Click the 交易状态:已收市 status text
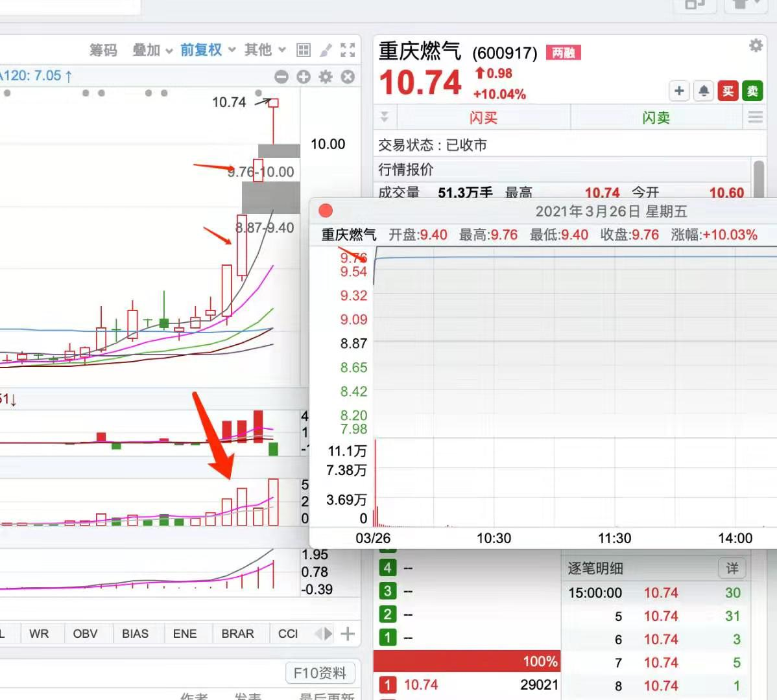 tap(433, 145)
